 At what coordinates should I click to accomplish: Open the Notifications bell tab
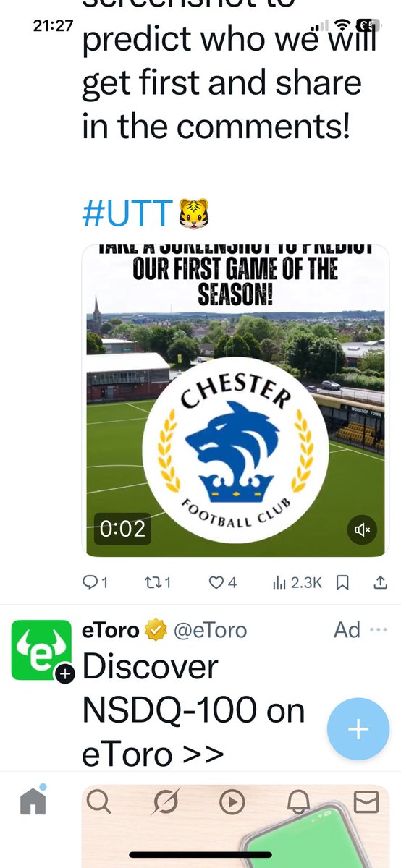tap(299, 801)
